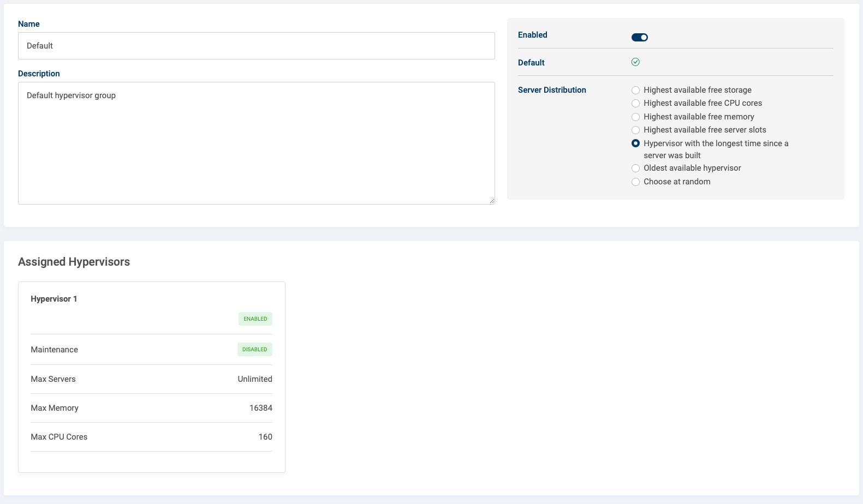Click the Default setting label
Screen dimensions: 863x504
(531, 63)
